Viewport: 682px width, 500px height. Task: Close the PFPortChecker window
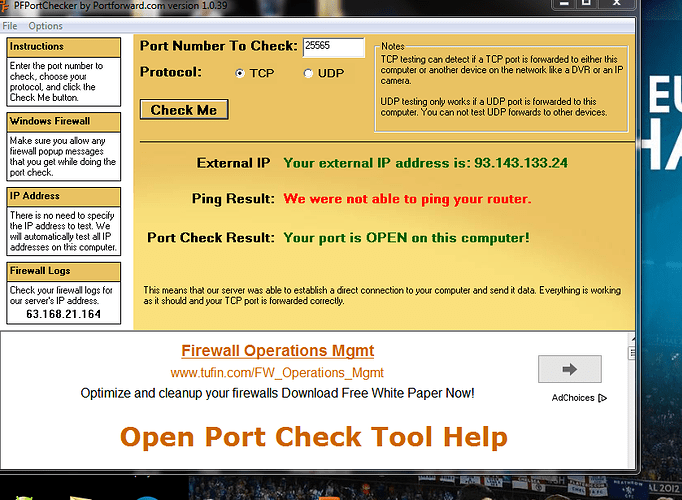[x=617, y=3]
